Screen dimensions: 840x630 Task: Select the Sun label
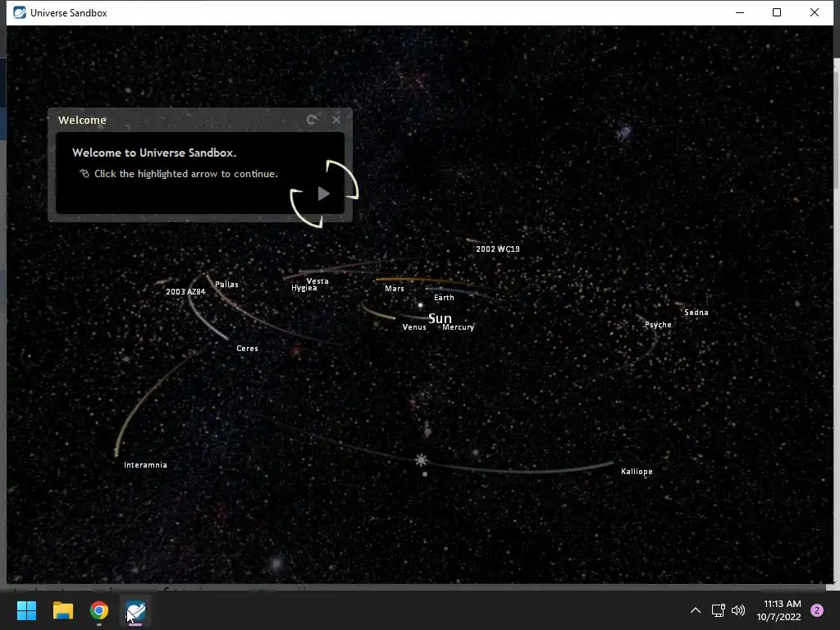[440, 319]
